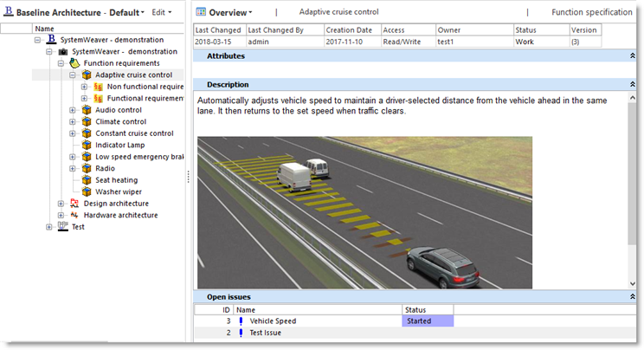The height and width of the screenshot is (350, 644).
Task: Click the Test node icon
Action: tap(63, 226)
